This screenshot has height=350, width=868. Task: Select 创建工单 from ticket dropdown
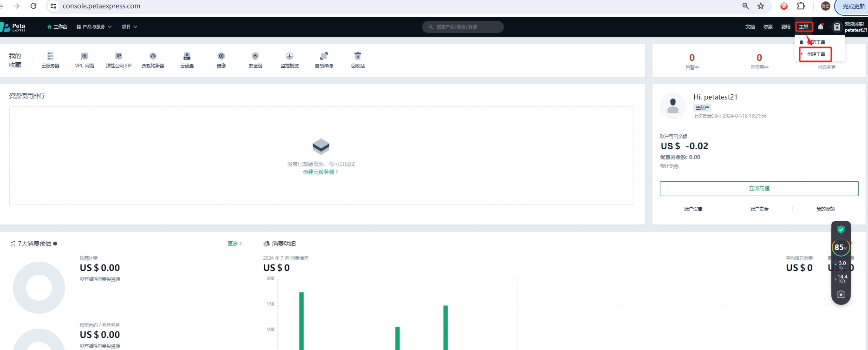816,54
